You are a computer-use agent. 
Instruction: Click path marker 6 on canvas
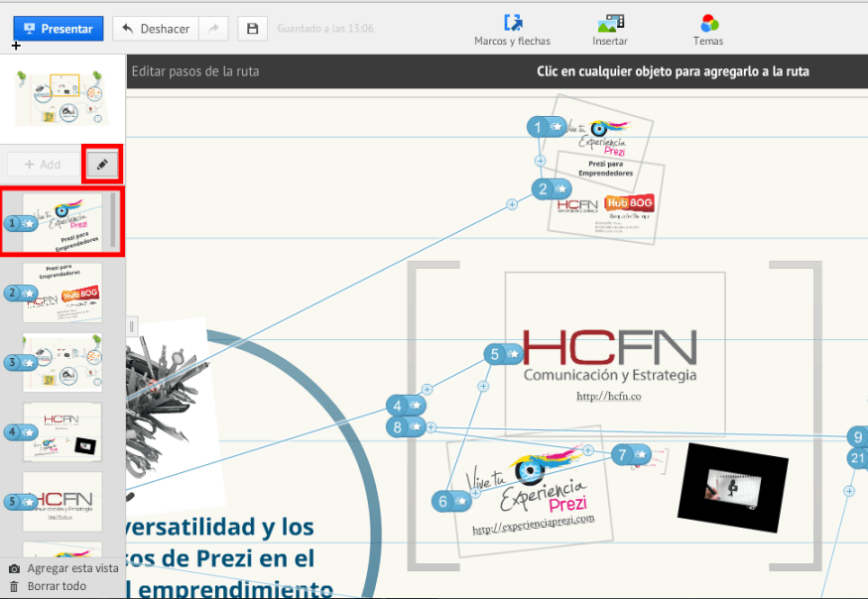(x=451, y=502)
